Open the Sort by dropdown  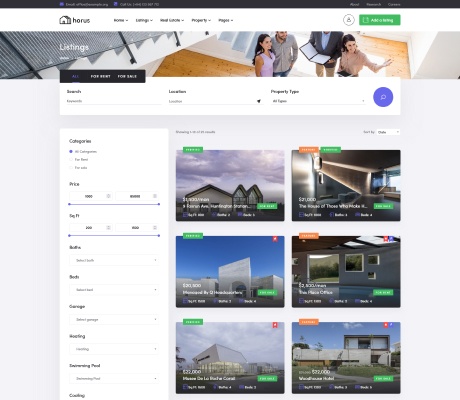pos(388,132)
